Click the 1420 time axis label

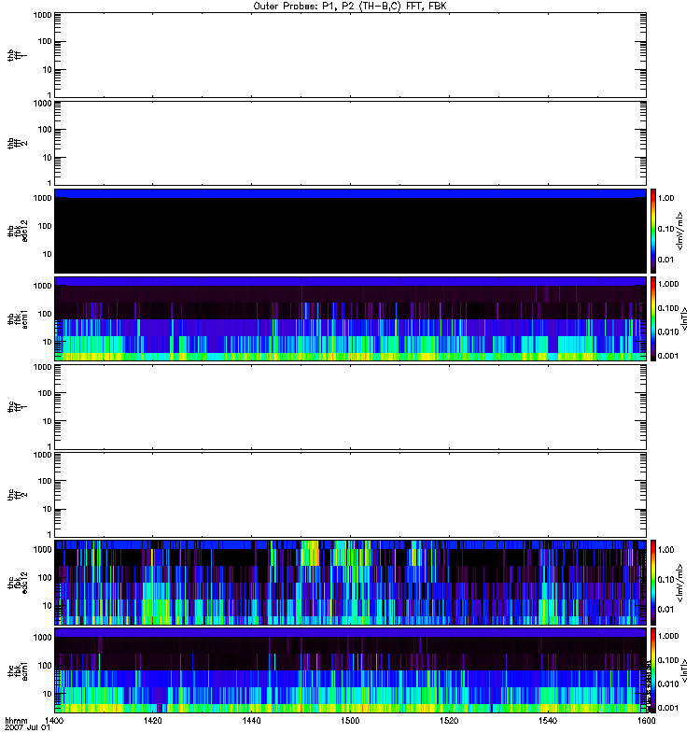pos(153,722)
